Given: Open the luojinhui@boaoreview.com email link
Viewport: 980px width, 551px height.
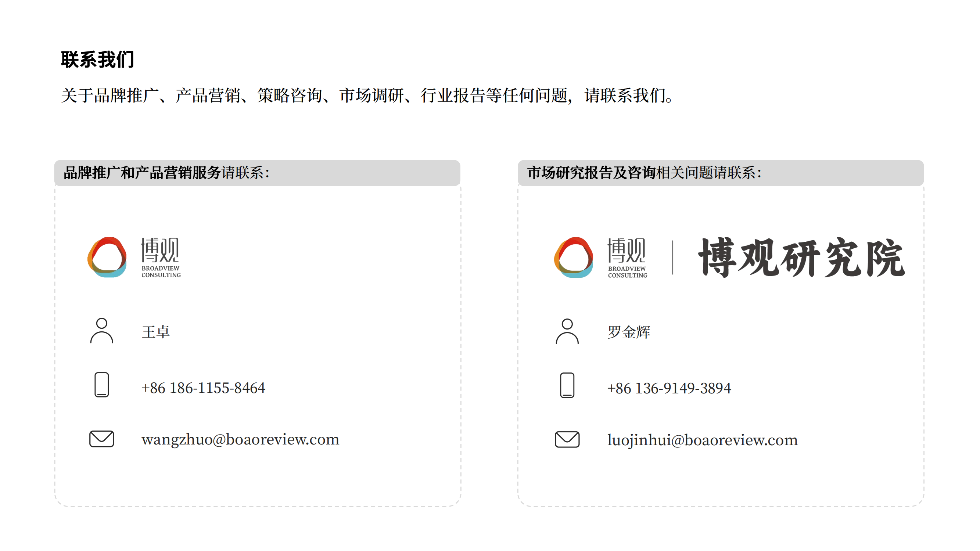Looking at the screenshot, I should [702, 440].
